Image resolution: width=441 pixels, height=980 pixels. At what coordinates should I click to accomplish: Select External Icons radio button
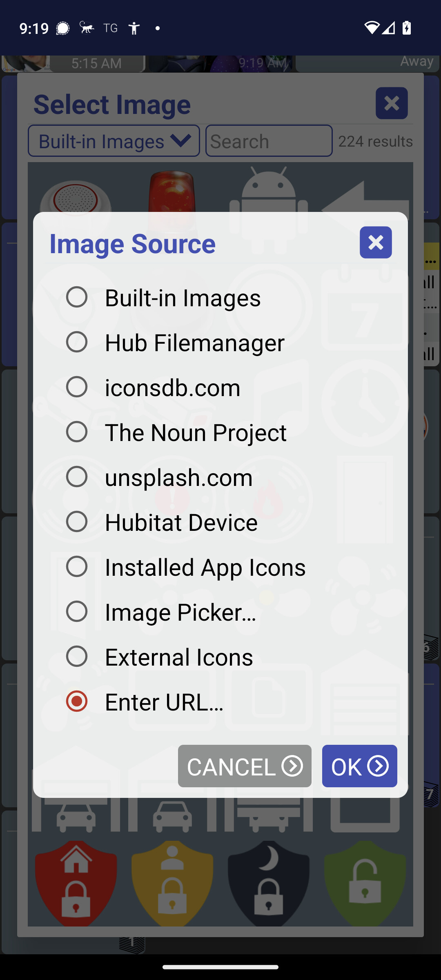point(77,656)
